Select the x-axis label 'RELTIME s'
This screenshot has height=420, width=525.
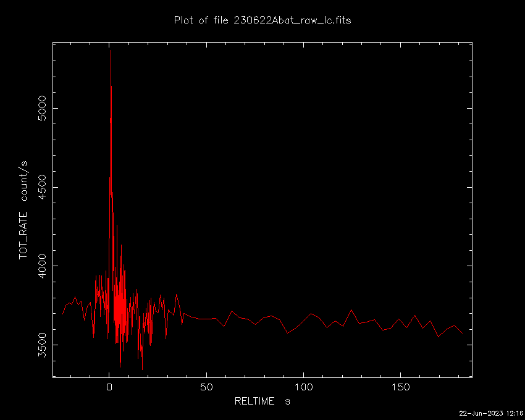[262, 401]
